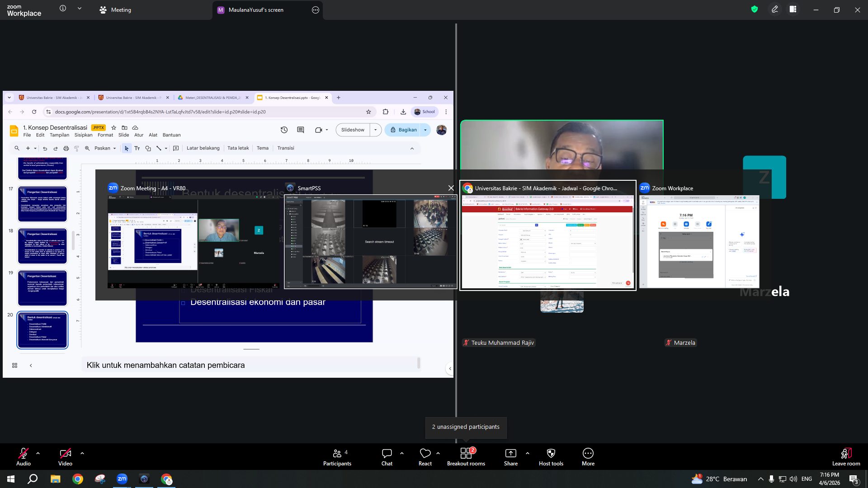
Task: Select the Zoom Meeting - A4 - VR80 window thumbnail
Action: point(194,242)
